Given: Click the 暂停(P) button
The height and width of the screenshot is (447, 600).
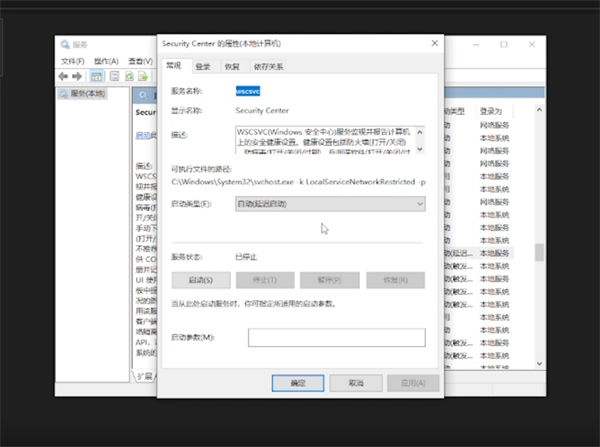Looking at the screenshot, I should [x=329, y=280].
